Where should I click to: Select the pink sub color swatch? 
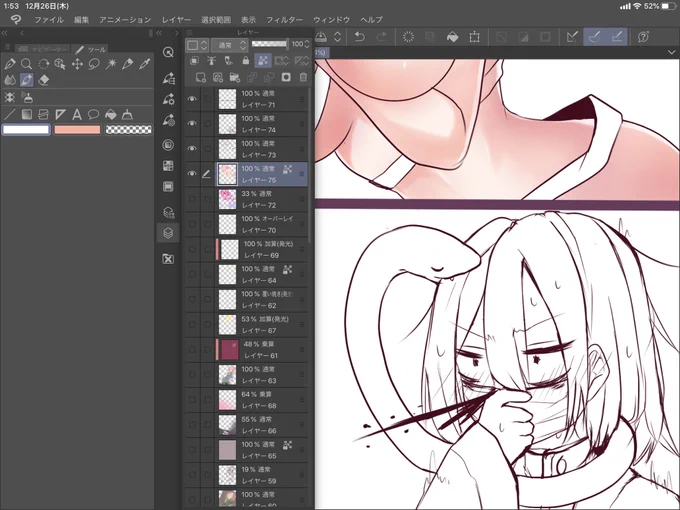[x=77, y=129]
